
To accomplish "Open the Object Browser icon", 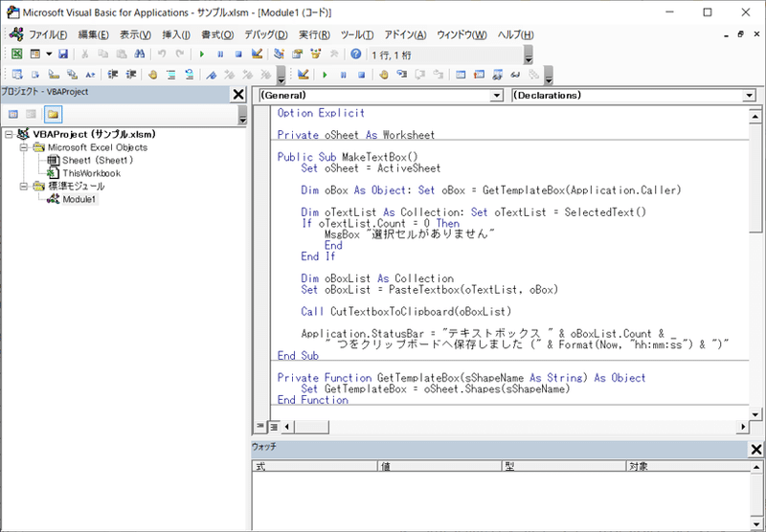I will click(x=316, y=55).
